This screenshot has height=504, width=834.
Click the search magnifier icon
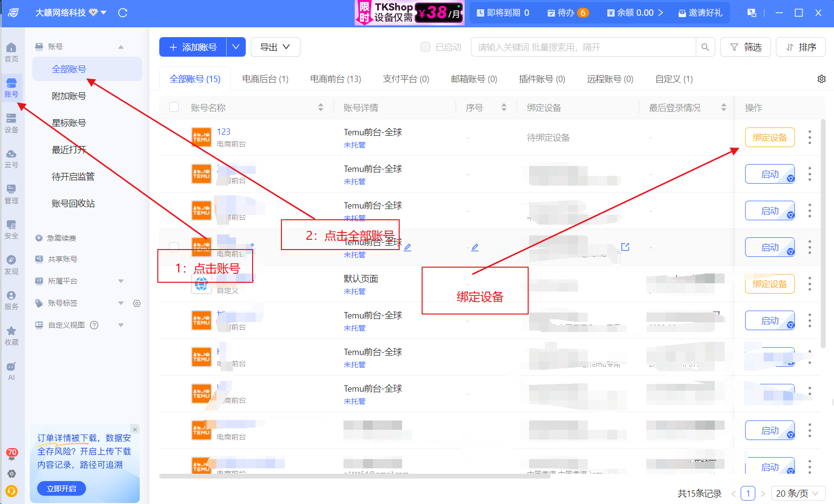point(705,47)
